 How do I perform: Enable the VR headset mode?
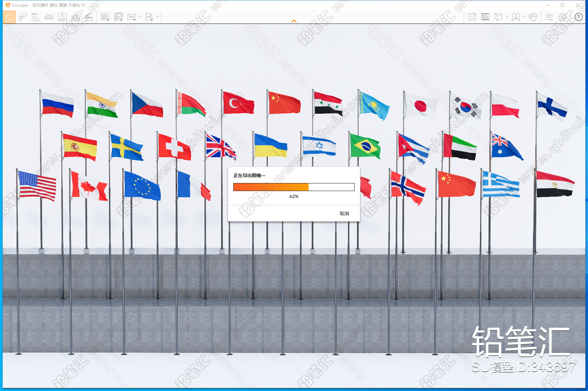(533, 17)
